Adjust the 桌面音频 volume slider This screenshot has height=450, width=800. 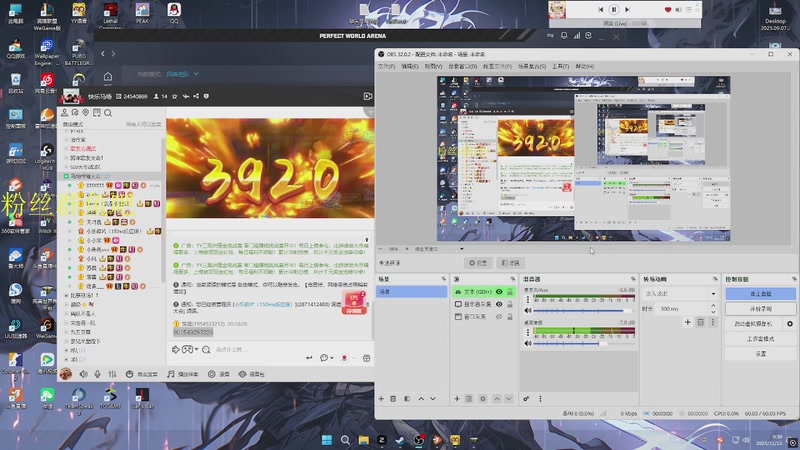(584, 343)
